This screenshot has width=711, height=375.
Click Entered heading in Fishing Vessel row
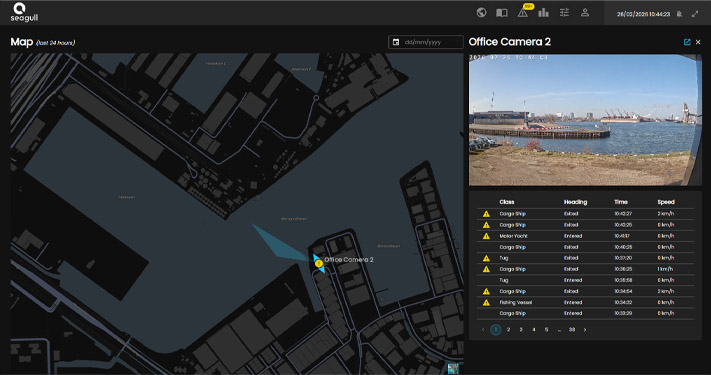[x=573, y=302]
